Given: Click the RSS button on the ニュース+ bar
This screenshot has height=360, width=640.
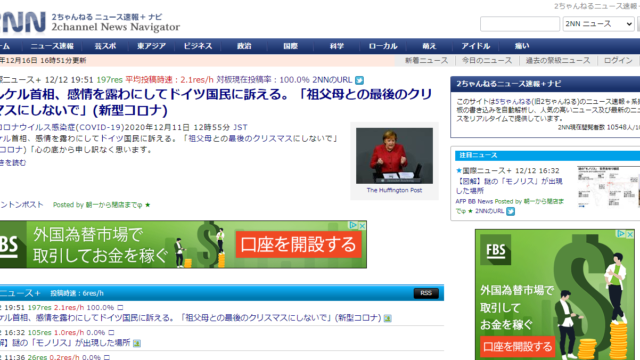Looking at the screenshot, I should point(426,293).
